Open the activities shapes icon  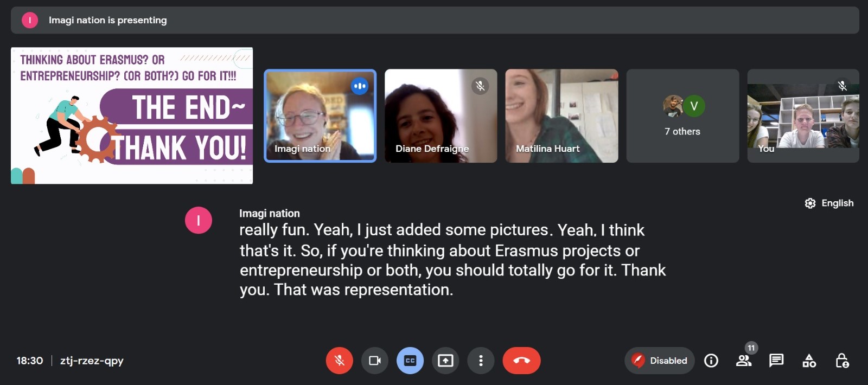click(x=809, y=361)
